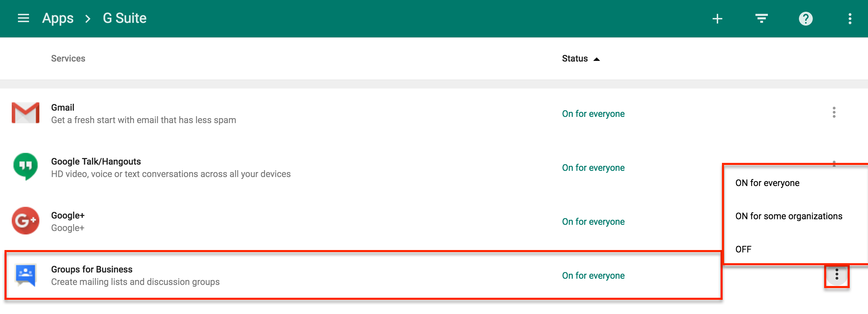868x314 pixels.
Task: Click mailing lists and discussion groups description
Action: 135,282
